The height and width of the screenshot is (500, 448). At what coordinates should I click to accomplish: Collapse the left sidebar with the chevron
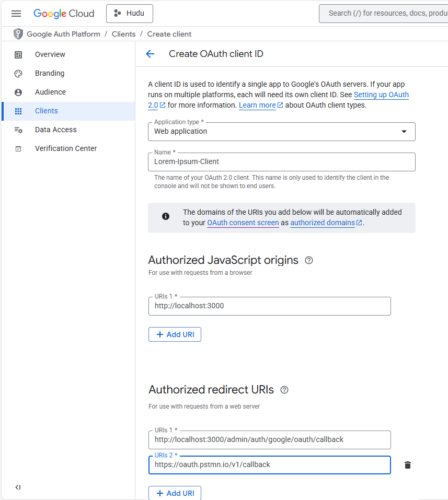[x=18, y=487]
